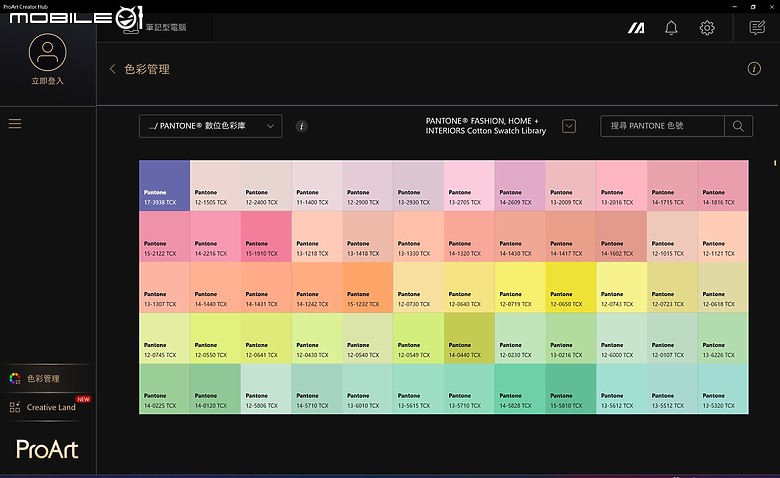
Task: Select Pantone 12-0430 TCX swatch
Action: pos(317,338)
